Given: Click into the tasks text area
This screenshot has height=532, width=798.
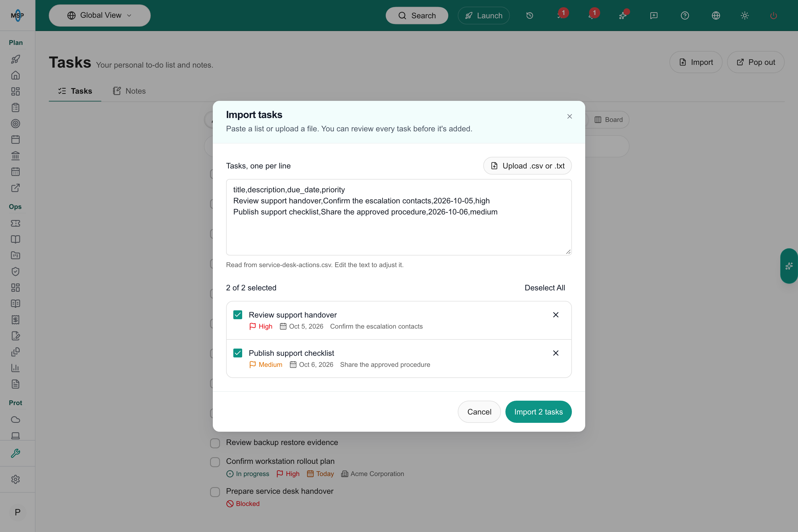Looking at the screenshot, I should point(399,217).
